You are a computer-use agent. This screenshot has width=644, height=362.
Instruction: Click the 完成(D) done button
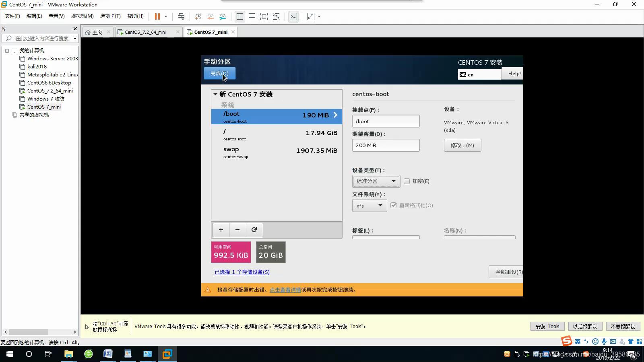219,74
